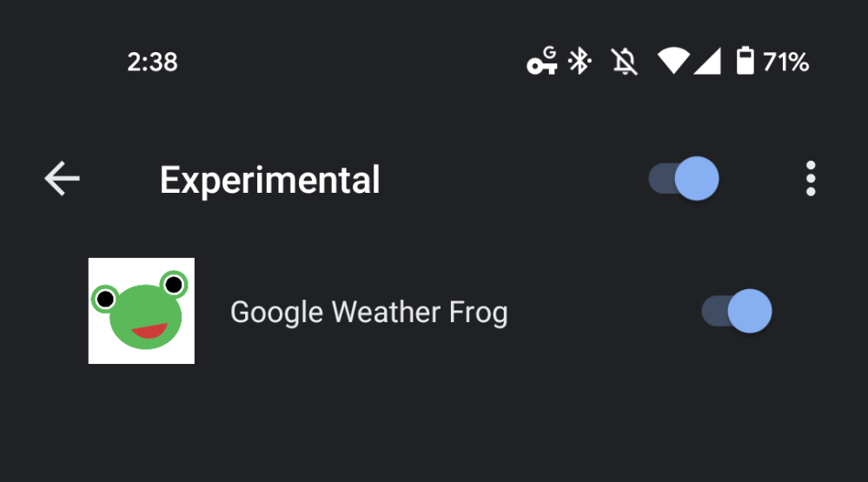
Task: Go back using the left arrow
Action: 62,179
